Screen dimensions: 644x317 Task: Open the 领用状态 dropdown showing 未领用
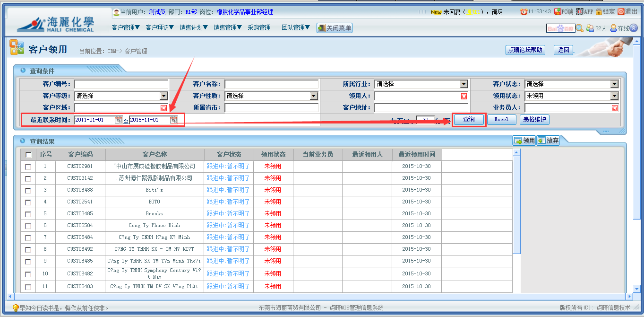[x=614, y=96]
